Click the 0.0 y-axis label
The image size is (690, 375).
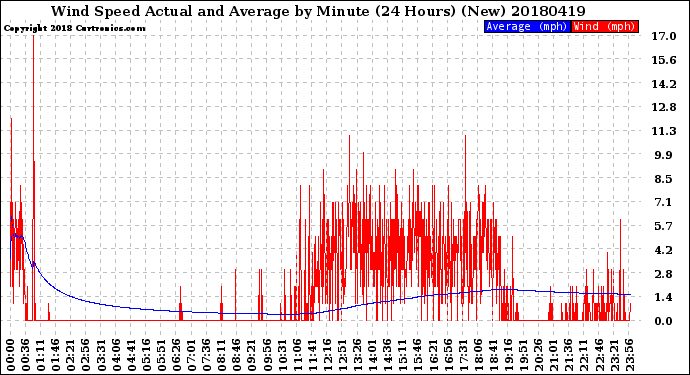tap(664, 321)
